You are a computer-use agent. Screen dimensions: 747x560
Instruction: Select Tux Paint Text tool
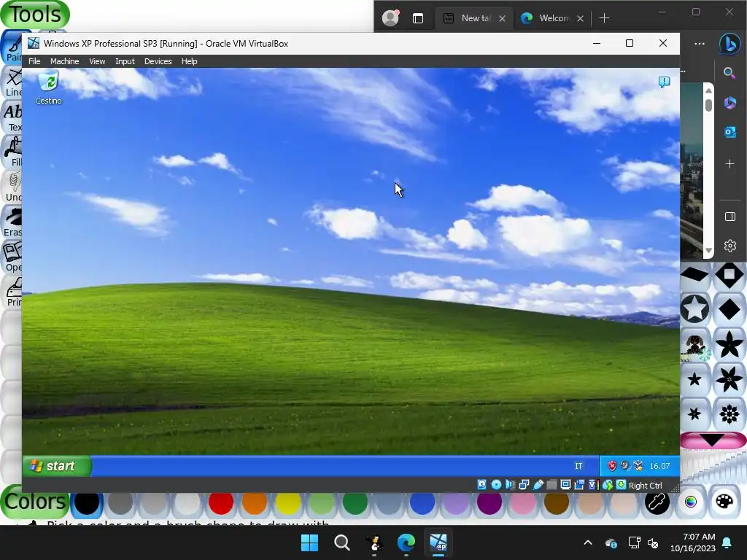[12, 117]
